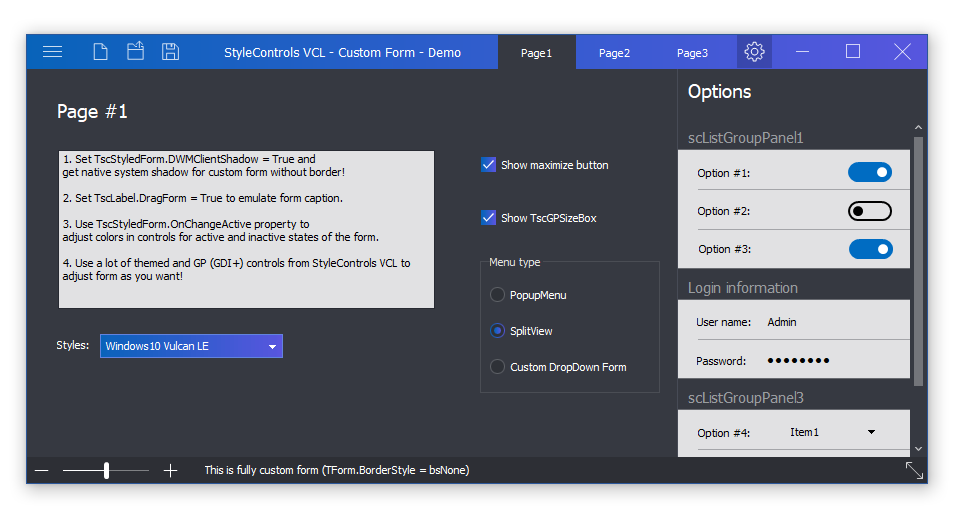
Task: Toggle Option #2 switch on
Action: point(870,211)
